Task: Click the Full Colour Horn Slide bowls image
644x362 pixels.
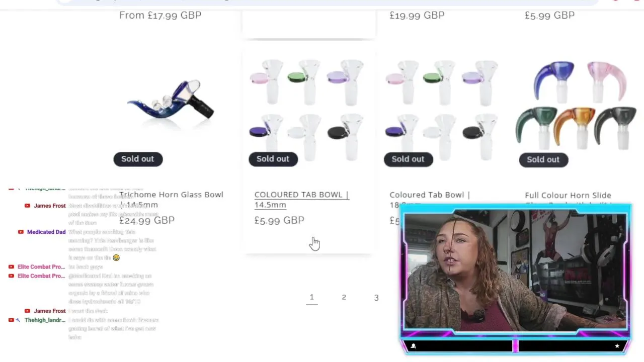Action: pyautogui.click(x=577, y=106)
